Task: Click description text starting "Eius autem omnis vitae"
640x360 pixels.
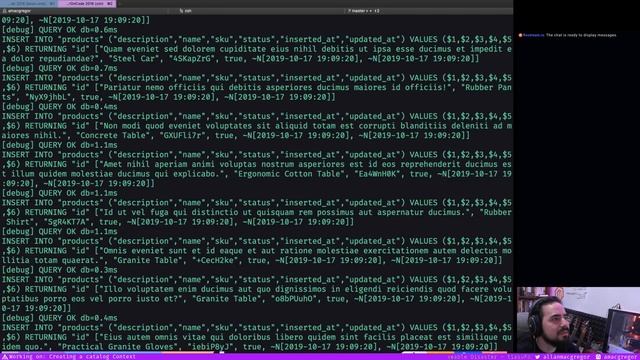Action: coord(256,342)
